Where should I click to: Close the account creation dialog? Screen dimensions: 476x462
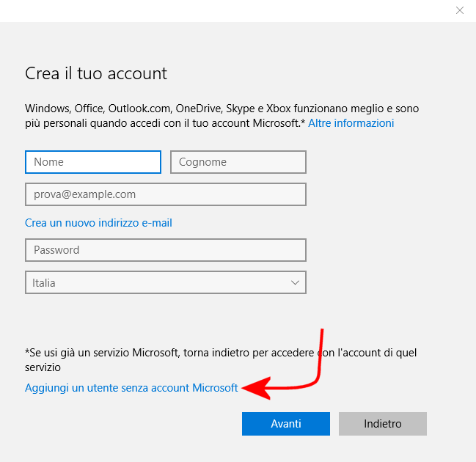[x=460, y=10]
